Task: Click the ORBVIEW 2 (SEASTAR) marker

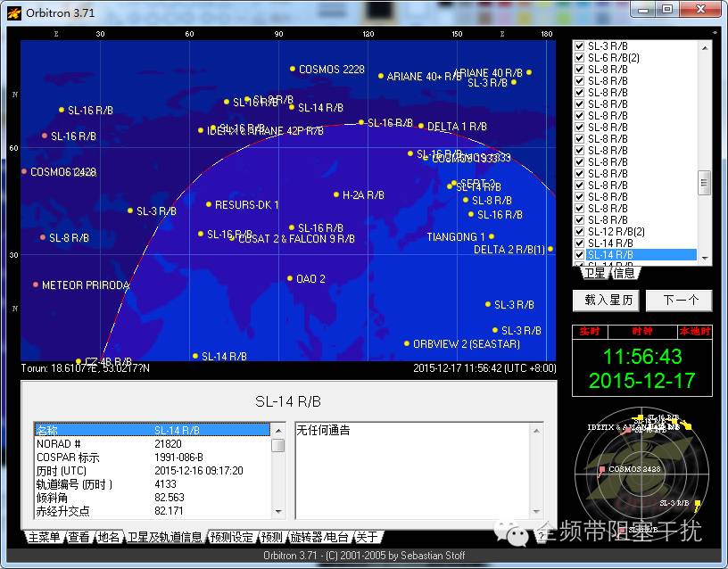Action: 407,344
